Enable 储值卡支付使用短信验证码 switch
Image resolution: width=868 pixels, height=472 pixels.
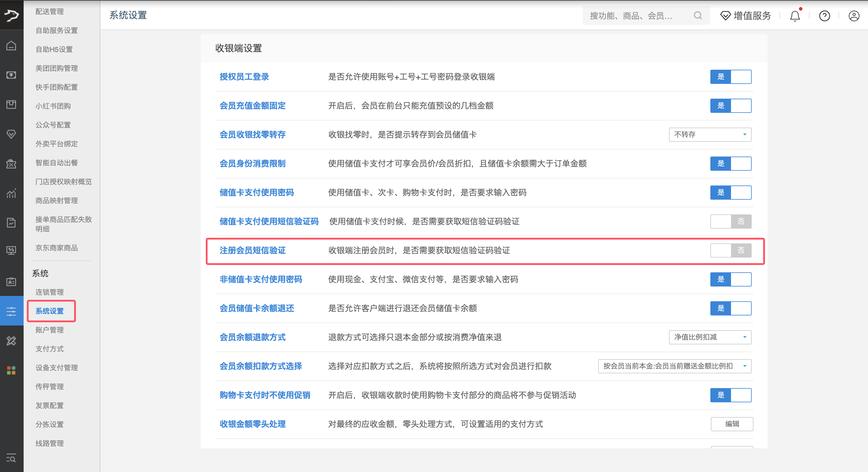[x=731, y=222]
